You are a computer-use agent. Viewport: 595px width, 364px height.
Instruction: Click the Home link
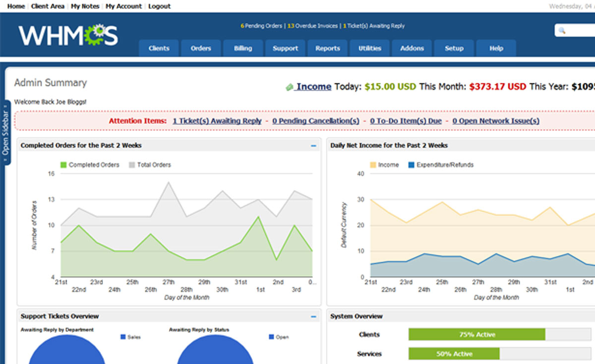[16, 6]
